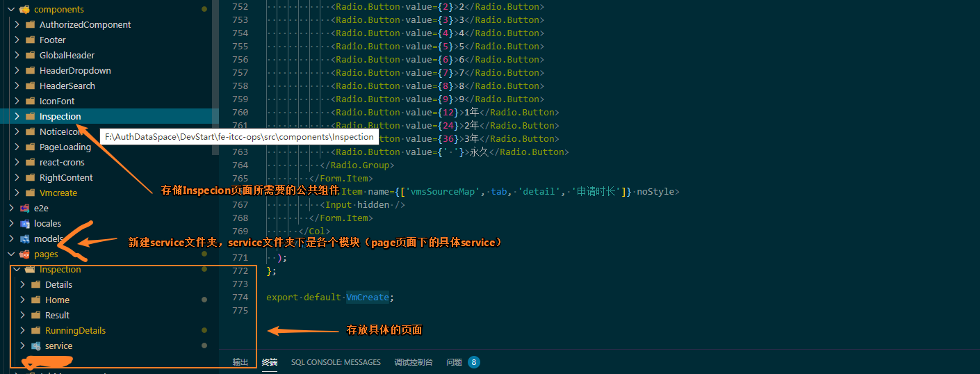Click the 永久 Radio.Button code line
Viewport: 980px width, 374px height.
450,152
